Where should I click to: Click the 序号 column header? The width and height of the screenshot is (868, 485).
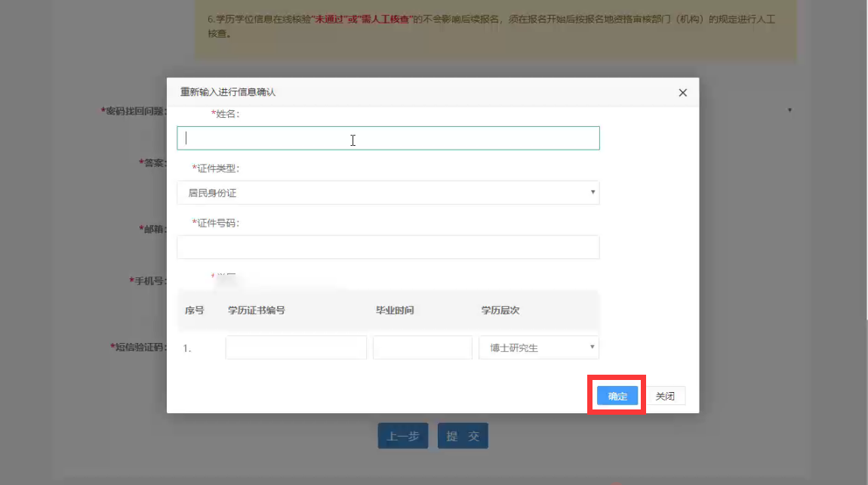195,310
